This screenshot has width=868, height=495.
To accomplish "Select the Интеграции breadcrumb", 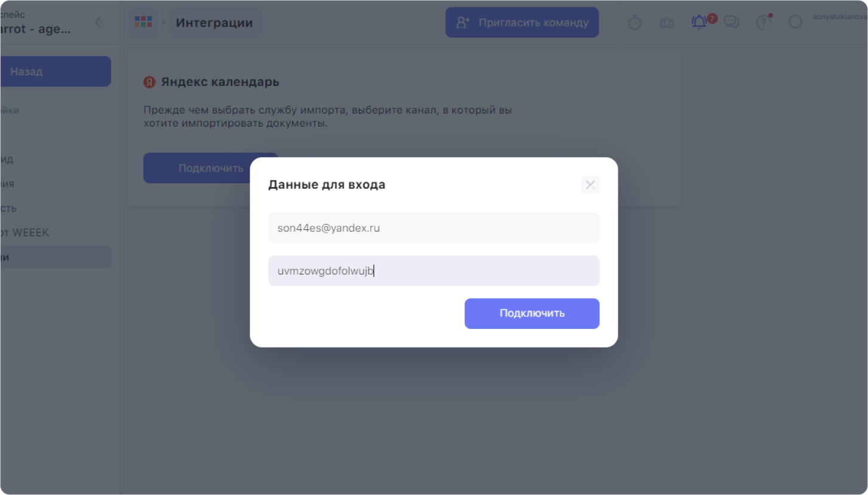I will click(214, 23).
